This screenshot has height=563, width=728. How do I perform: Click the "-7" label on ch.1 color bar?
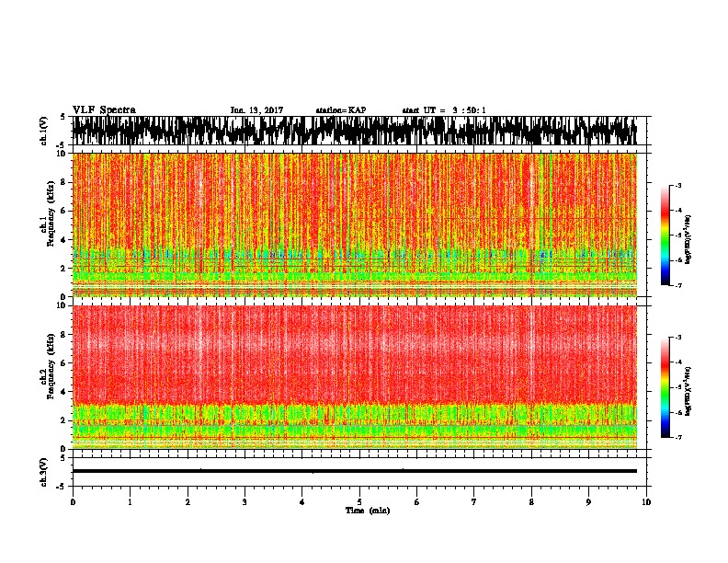677,285
